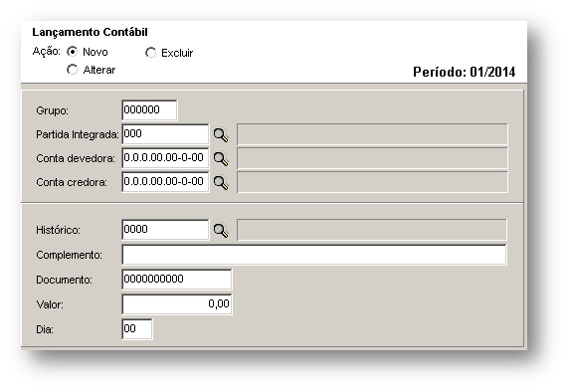Click the Conta devedora description box
The image size is (569, 392).
click(372, 158)
